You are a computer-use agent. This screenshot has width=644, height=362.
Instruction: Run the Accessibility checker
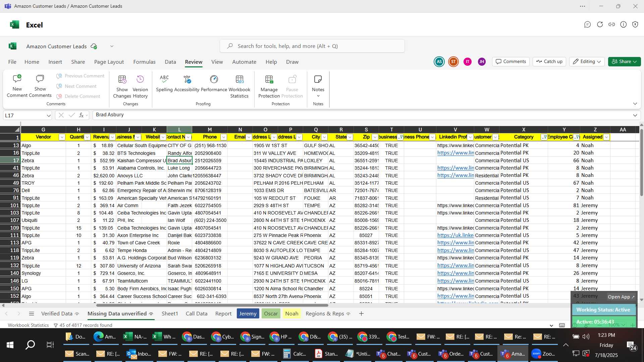pos(187,83)
